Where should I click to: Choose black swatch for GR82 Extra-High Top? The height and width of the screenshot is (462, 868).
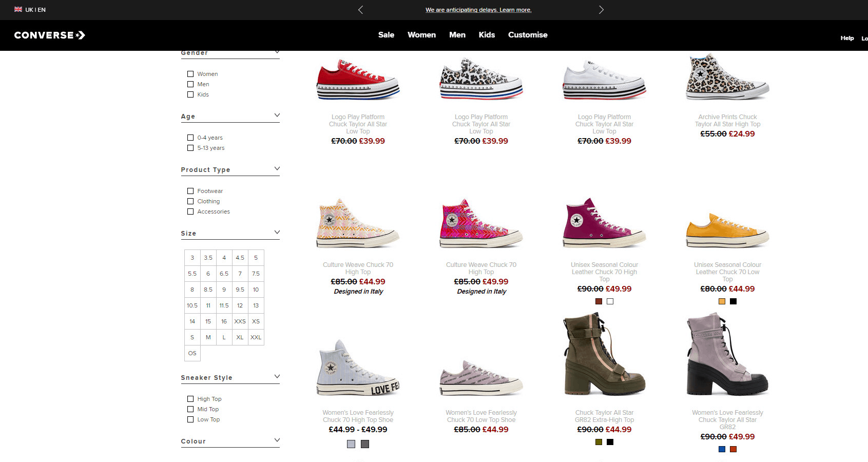610,442
